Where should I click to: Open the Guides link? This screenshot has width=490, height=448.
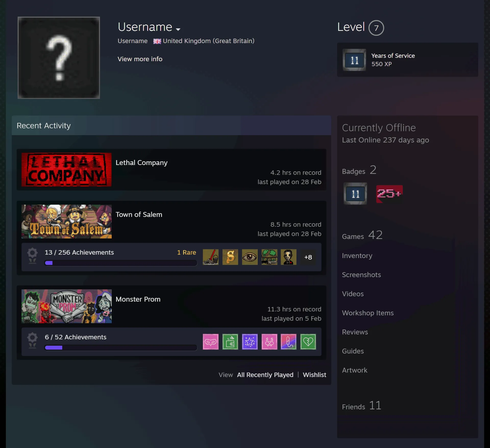[353, 351]
